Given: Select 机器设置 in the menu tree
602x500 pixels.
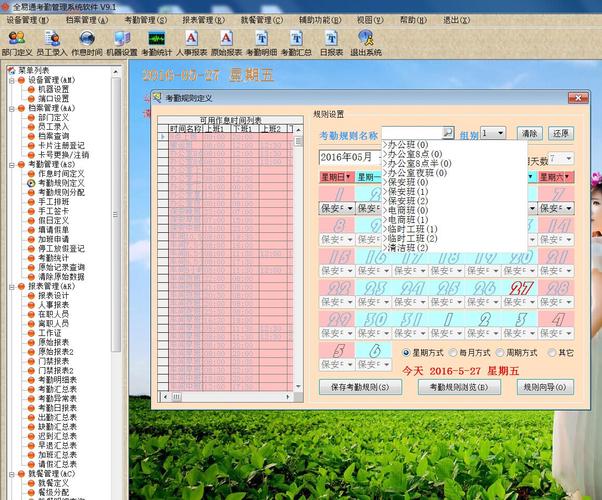Looking at the screenshot, I should [53, 89].
